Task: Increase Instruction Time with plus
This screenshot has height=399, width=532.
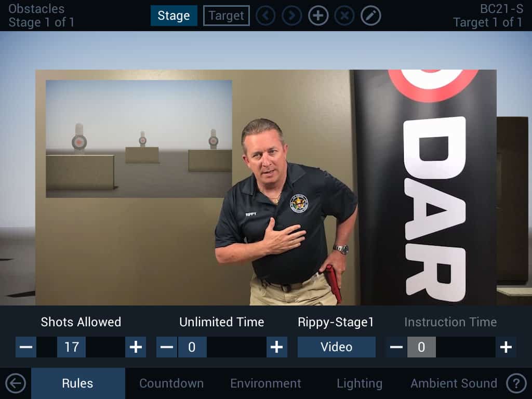Action: pyautogui.click(x=506, y=347)
